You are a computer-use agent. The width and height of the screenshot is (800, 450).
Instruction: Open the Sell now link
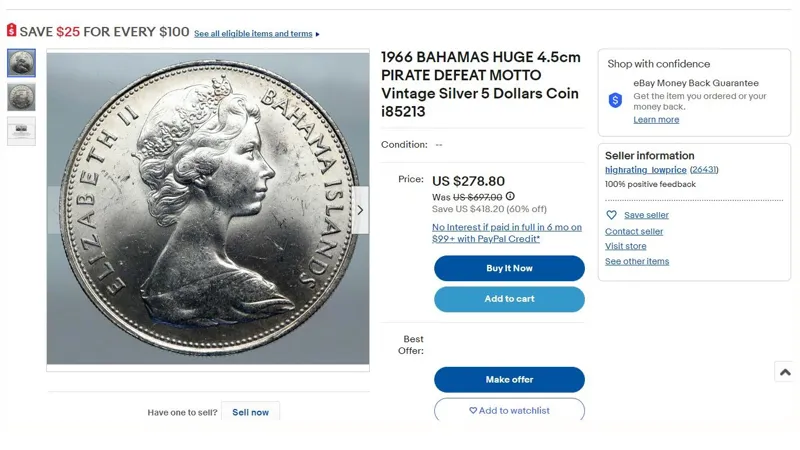250,412
